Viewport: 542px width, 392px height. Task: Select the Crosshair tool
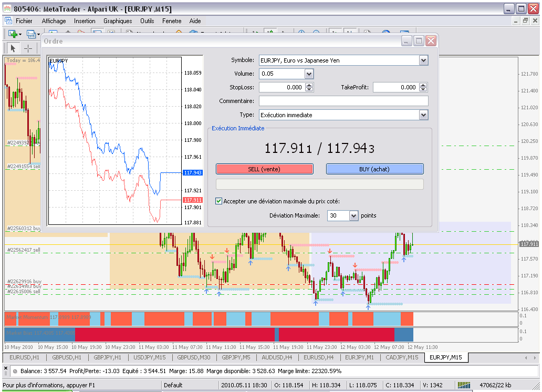[x=28, y=48]
